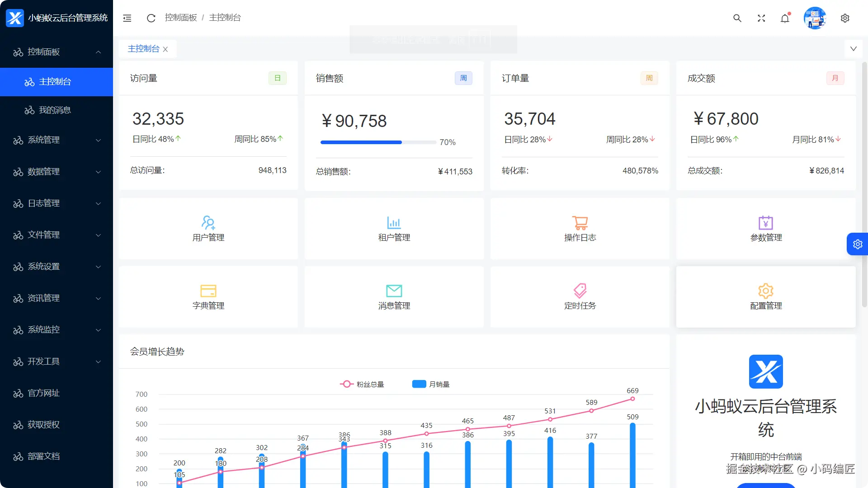Open the 用户管理 shortcut icon
Screen dimensions: 868x488
(208, 222)
